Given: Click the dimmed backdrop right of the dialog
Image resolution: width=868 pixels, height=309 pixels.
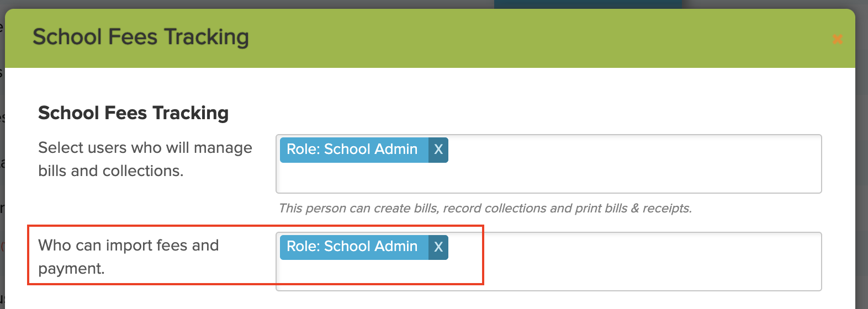Looking at the screenshot, I should tap(861, 166).
